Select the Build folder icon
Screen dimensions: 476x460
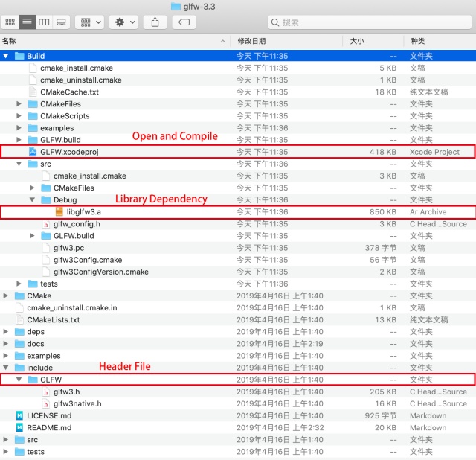click(x=19, y=56)
